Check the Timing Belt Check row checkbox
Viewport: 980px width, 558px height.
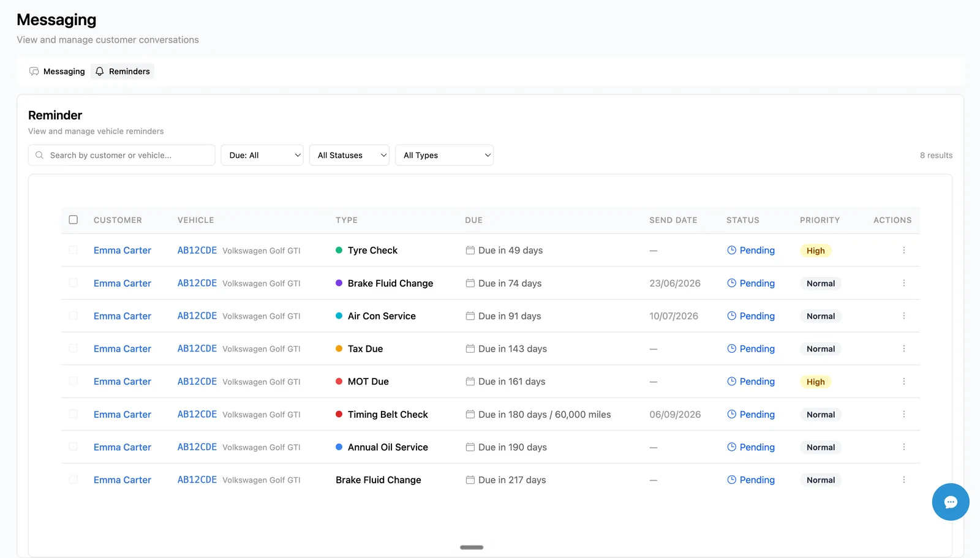(x=73, y=415)
